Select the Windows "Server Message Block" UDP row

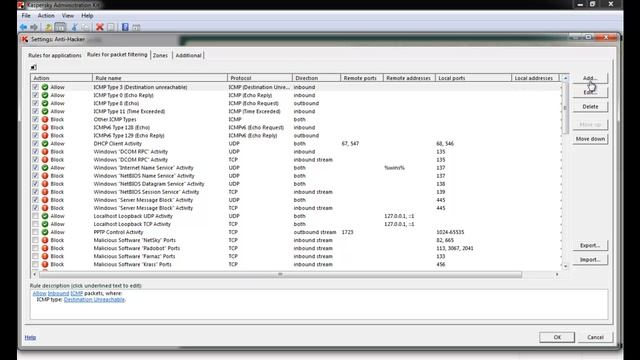click(296, 200)
